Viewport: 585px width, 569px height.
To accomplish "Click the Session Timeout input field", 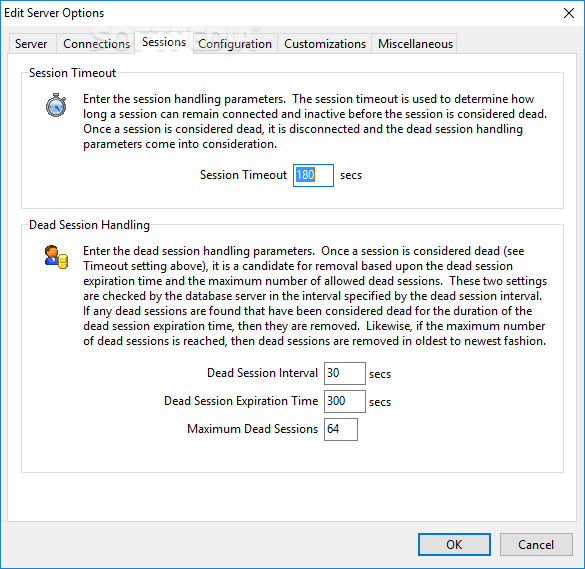I will 313,175.
